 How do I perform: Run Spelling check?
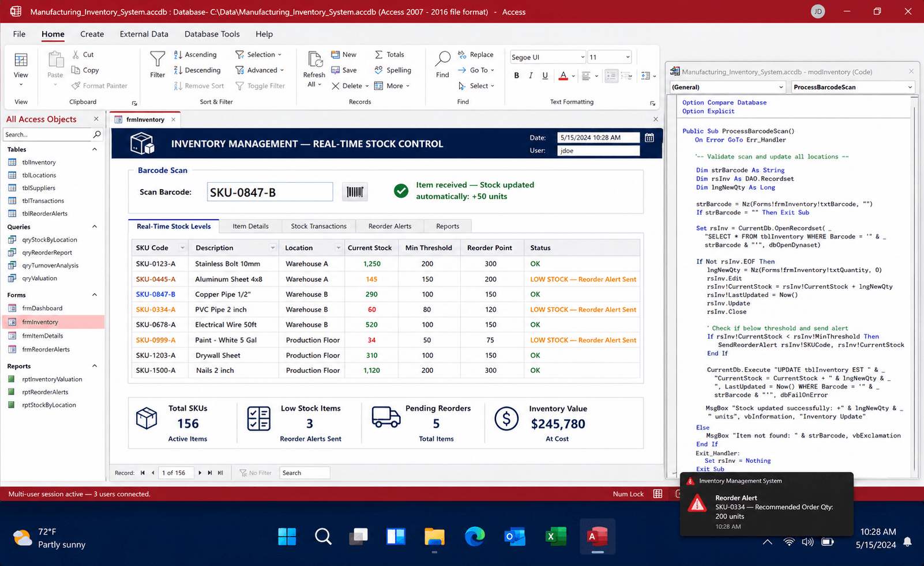click(x=393, y=70)
